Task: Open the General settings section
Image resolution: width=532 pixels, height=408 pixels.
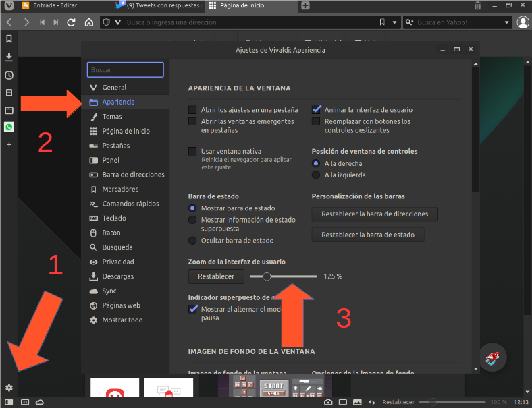Action: 125,88
